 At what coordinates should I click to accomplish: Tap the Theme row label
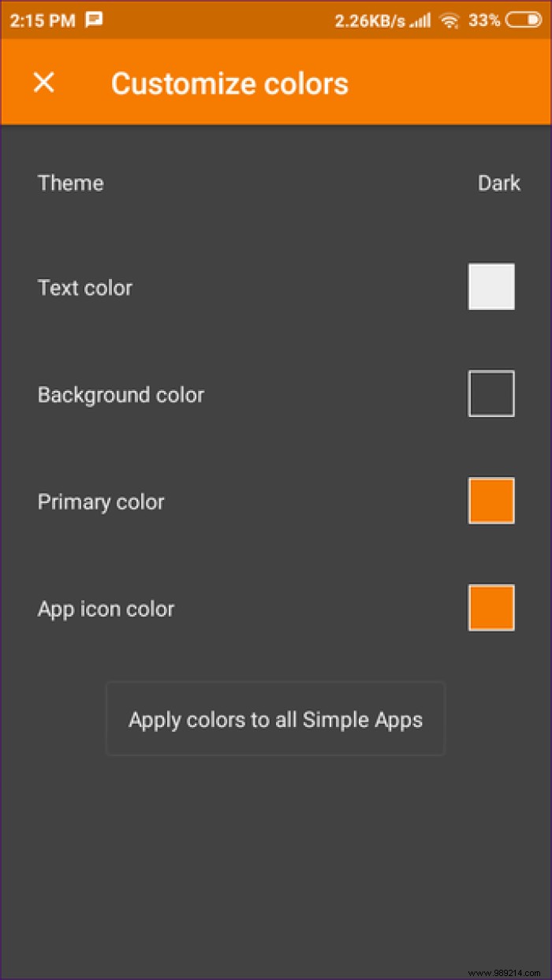point(70,183)
